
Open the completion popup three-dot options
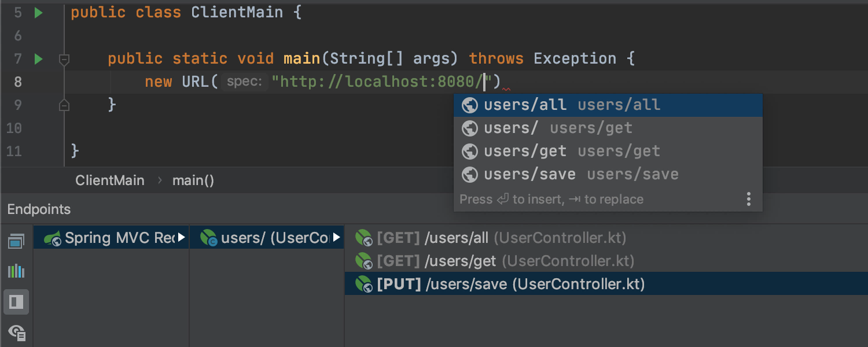click(748, 200)
